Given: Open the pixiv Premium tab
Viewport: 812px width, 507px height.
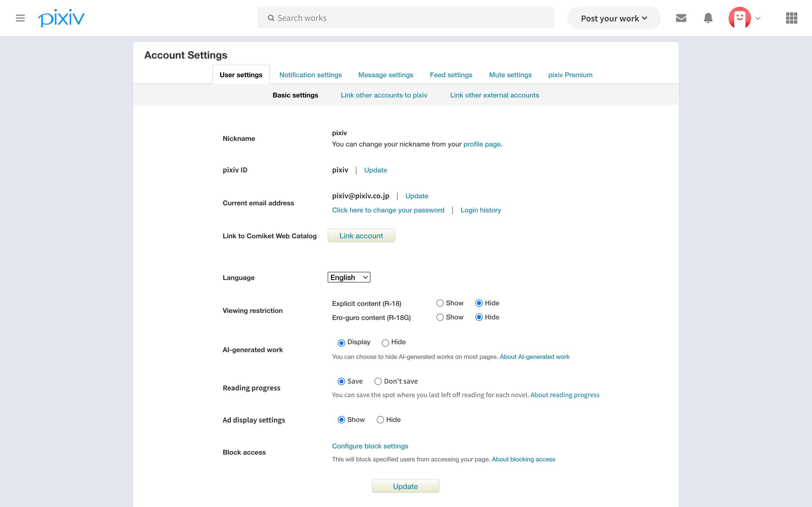Looking at the screenshot, I should 570,75.
